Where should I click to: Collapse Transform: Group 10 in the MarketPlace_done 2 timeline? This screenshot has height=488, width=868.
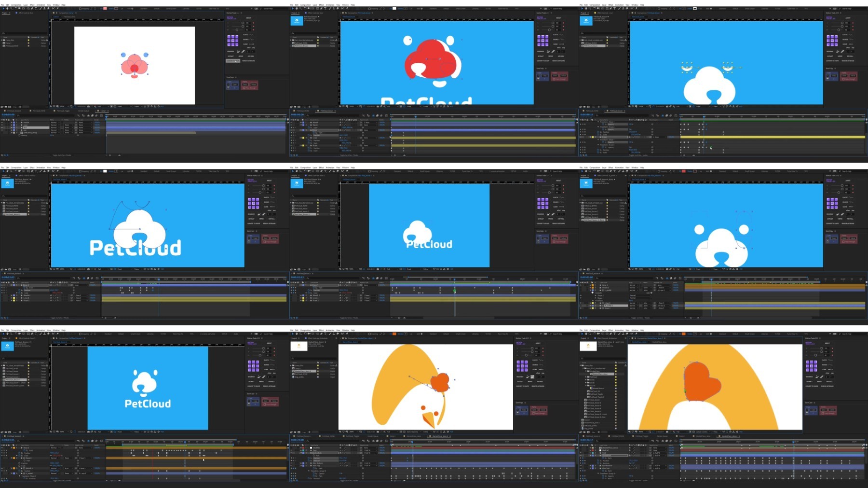click(x=598, y=474)
